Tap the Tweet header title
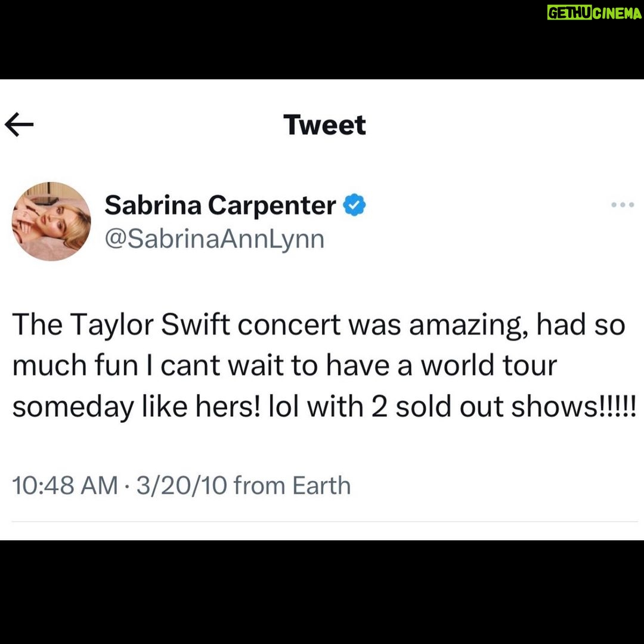644x644 pixels. (x=324, y=125)
